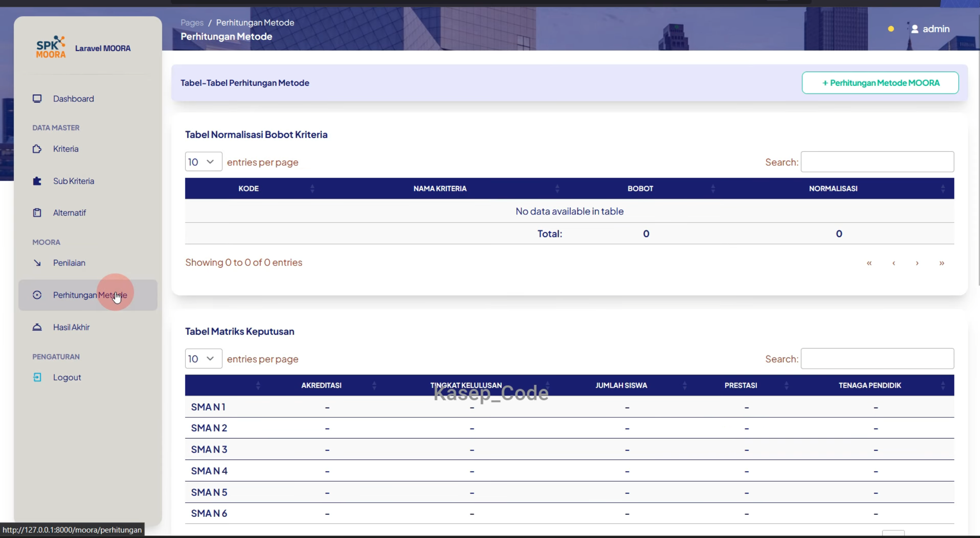Sort by NORMALISASI column arrows
The width and height of the screenshot is (980, 538).
click(x=943, y=188)
